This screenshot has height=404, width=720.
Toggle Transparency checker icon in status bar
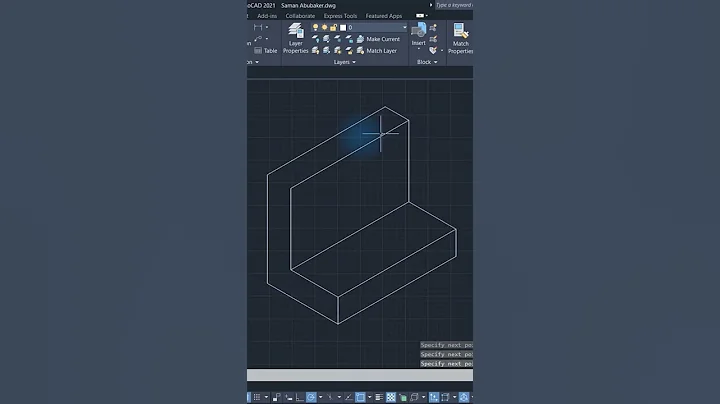tap(391, 397)
